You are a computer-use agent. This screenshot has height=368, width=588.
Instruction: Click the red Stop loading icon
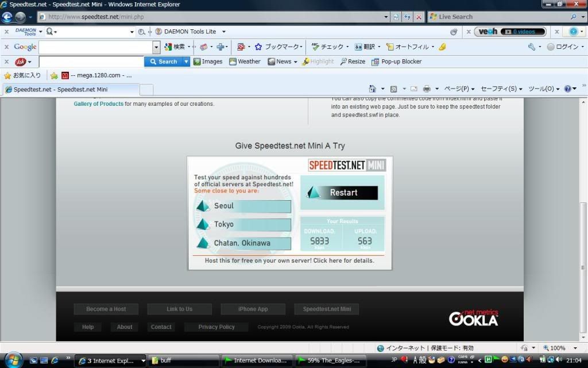click(419, 17)
